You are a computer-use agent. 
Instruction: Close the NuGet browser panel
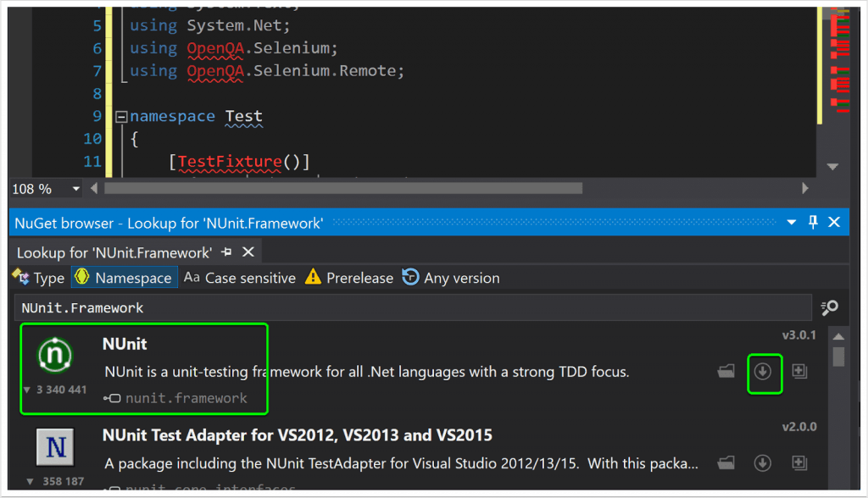(834, 223)
